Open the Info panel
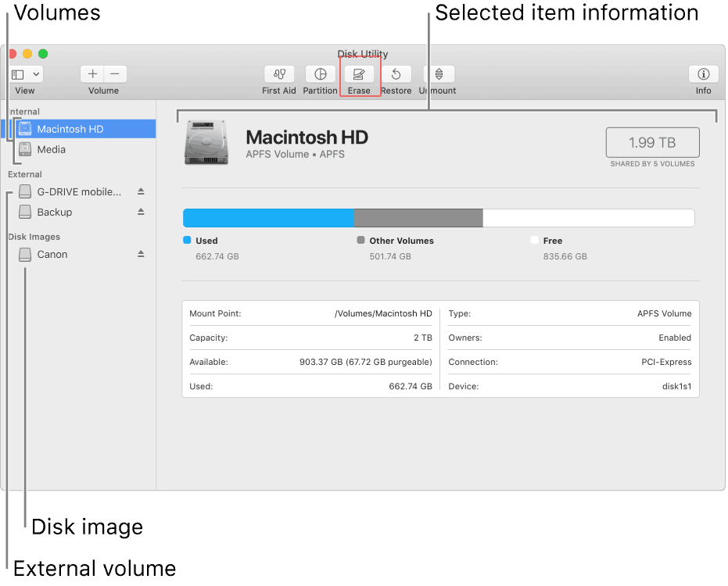Image resolution: width=728 pixels, height=586 pixels. click(704, 73)
